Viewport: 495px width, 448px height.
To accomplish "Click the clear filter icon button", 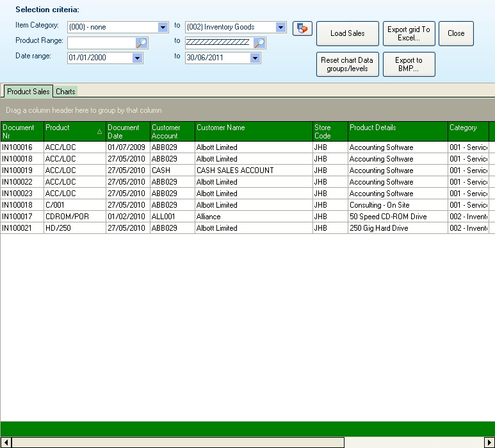I will point(302,28).
